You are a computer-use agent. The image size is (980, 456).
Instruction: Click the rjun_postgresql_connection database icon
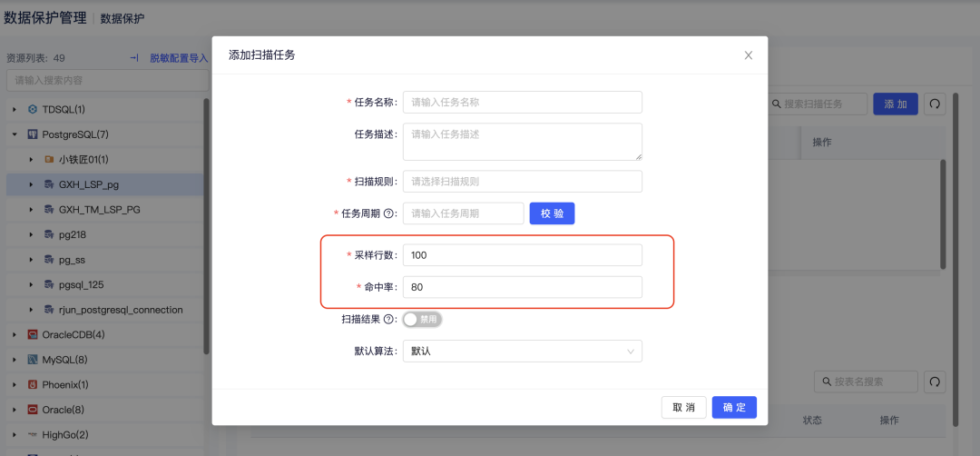click(49, 310)
